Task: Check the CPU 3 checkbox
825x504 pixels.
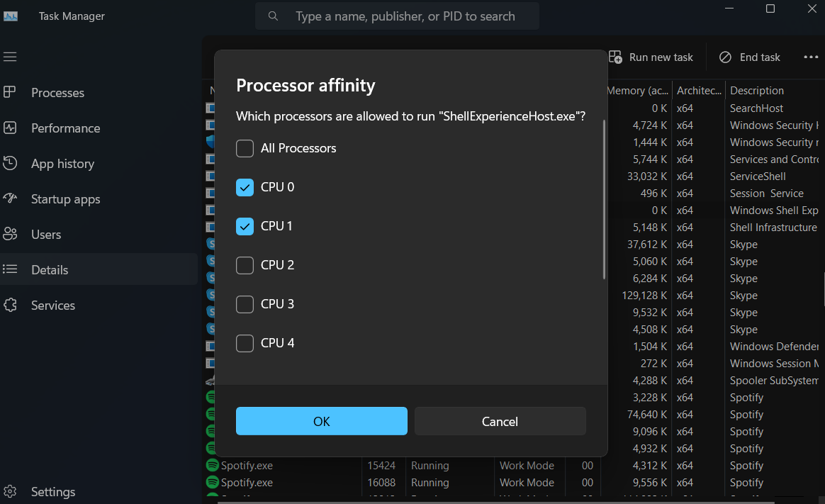Action: (245, 304)
